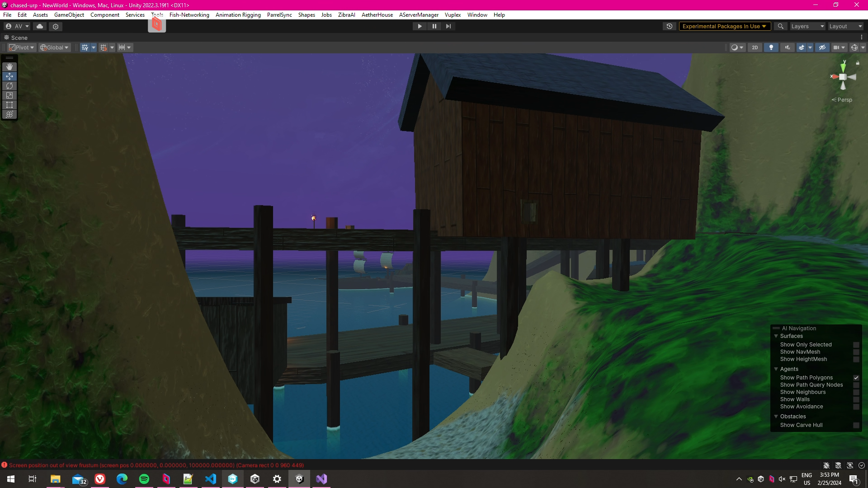Image resolution: width=868 pixels, height=488 pixels.
Task: Enable Show Carve Hull checkbox
Action: [x=856, y=425]
